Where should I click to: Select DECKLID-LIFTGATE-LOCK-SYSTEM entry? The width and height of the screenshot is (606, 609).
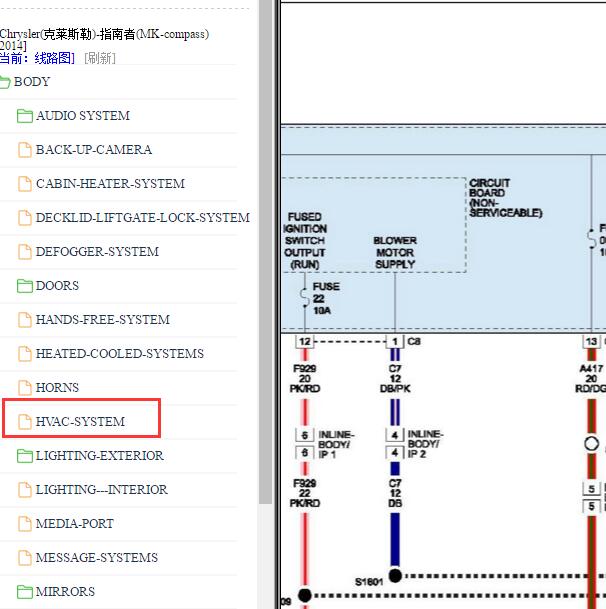click(143, 218)
